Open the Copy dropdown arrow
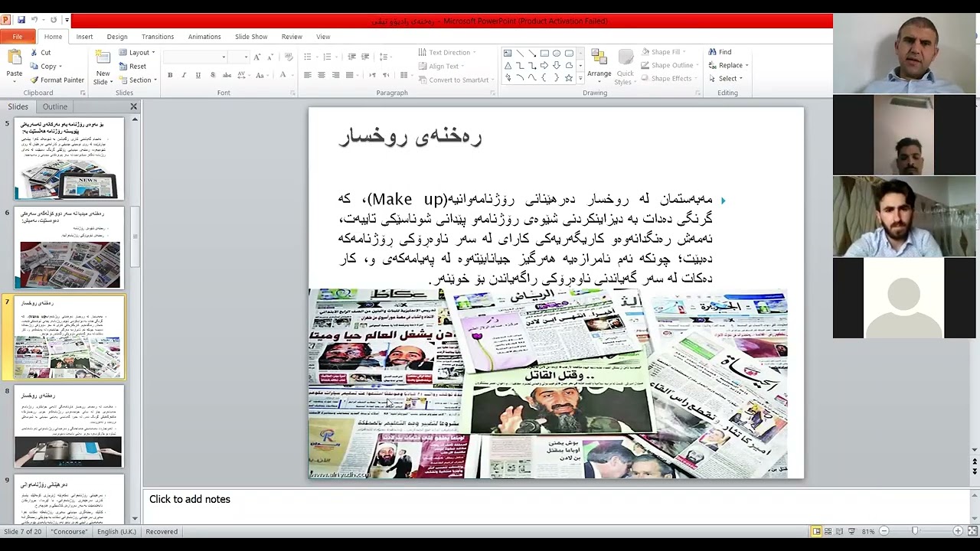This screenshot has width=980, height=551. 60,67
